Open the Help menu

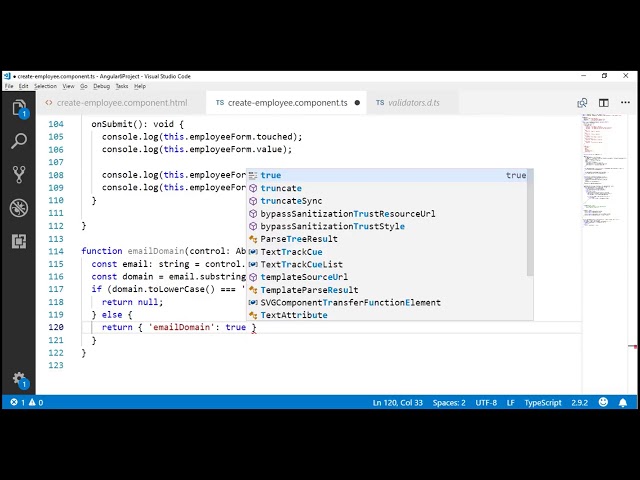[x=140, y=86]
